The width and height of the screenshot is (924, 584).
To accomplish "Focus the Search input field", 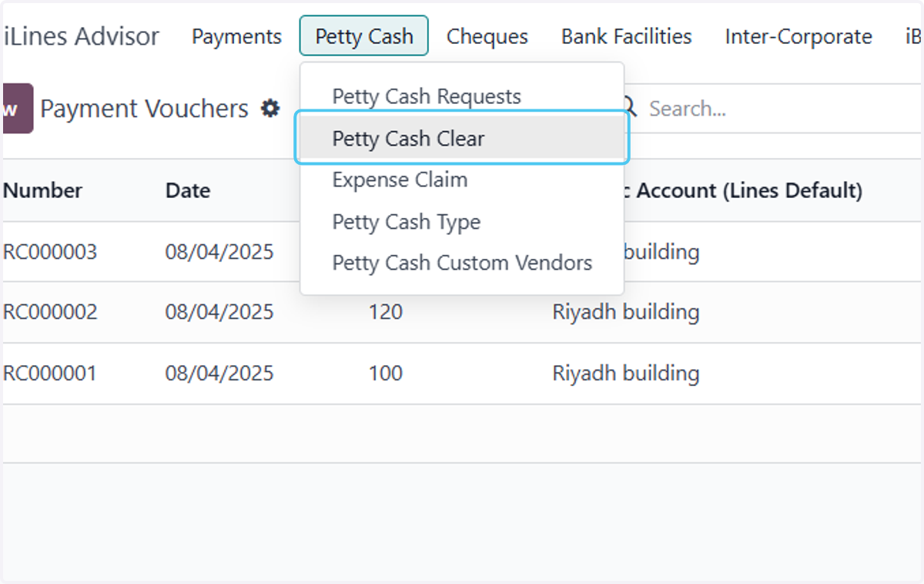I will tap(782, 109).
